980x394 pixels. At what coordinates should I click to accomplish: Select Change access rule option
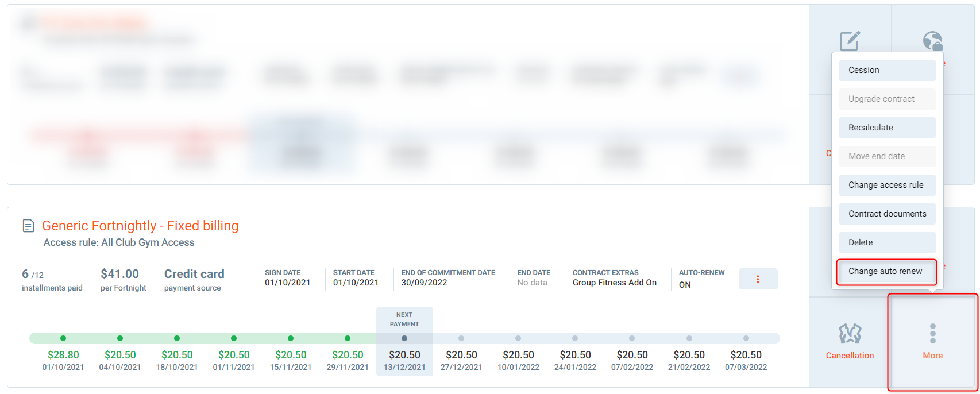887,185
